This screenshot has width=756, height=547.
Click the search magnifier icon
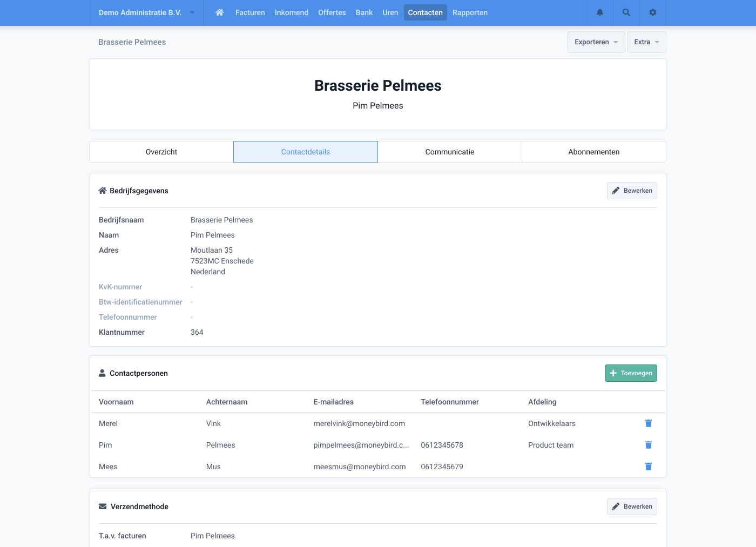coord(626,12)
